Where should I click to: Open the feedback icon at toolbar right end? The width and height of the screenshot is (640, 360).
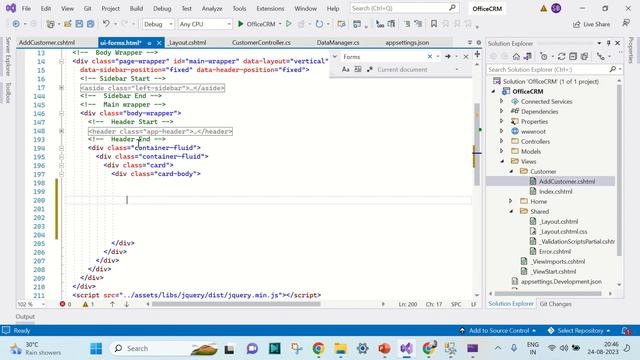click(x=626, y=23)
